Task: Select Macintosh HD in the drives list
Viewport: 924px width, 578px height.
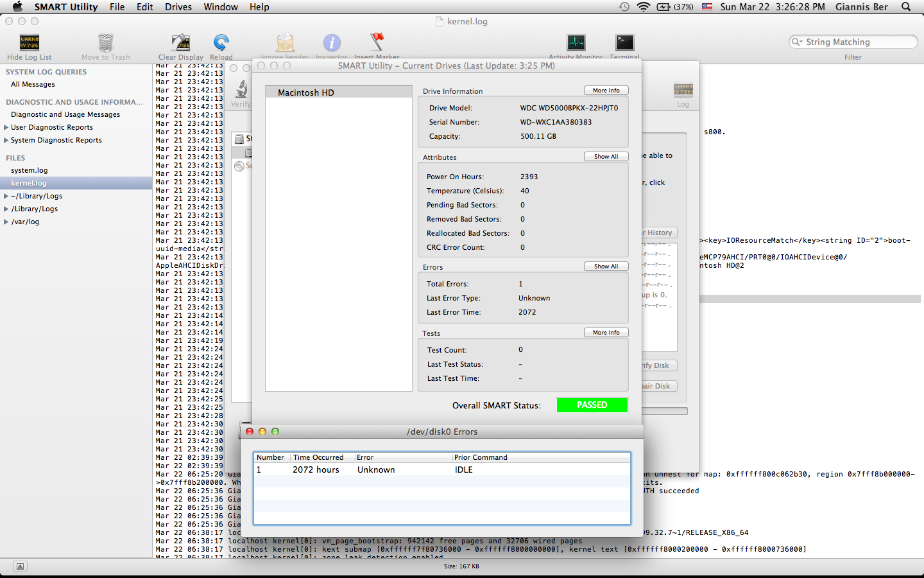Action: point(339,92)
